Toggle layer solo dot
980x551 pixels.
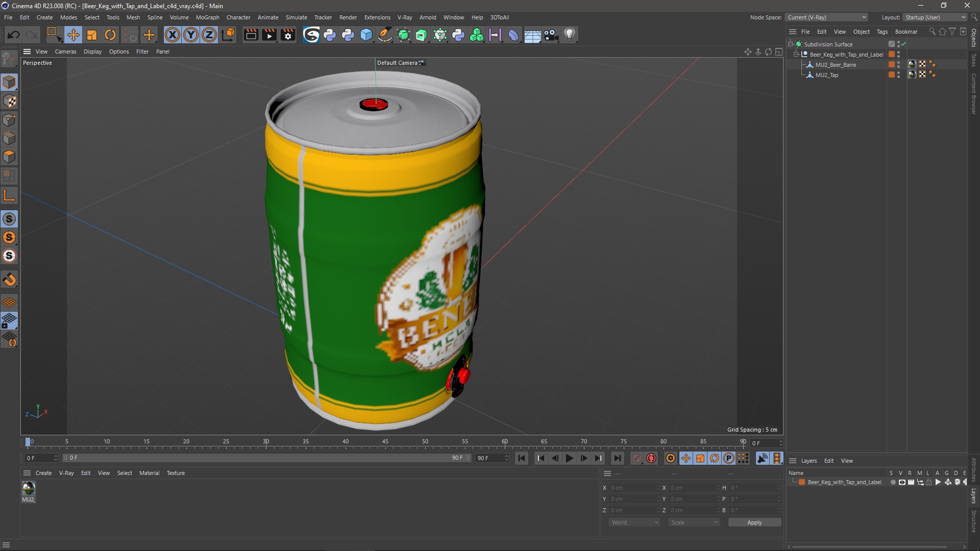tap(893, 482)
